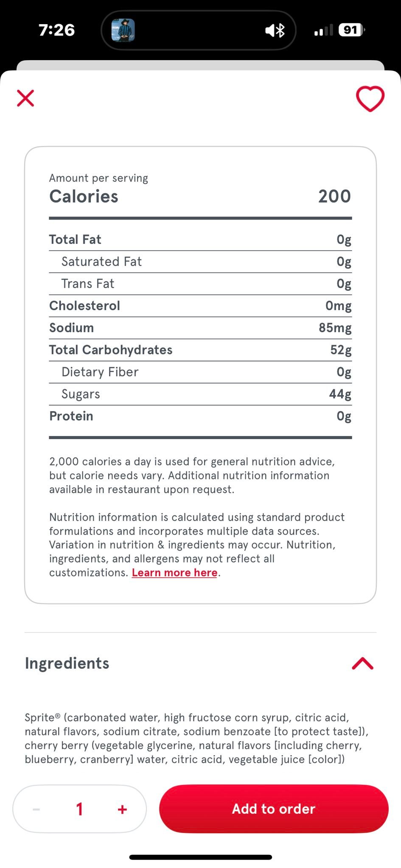
Task: Tap the Ingredients section heading
Action: click(x=67, y=663)
